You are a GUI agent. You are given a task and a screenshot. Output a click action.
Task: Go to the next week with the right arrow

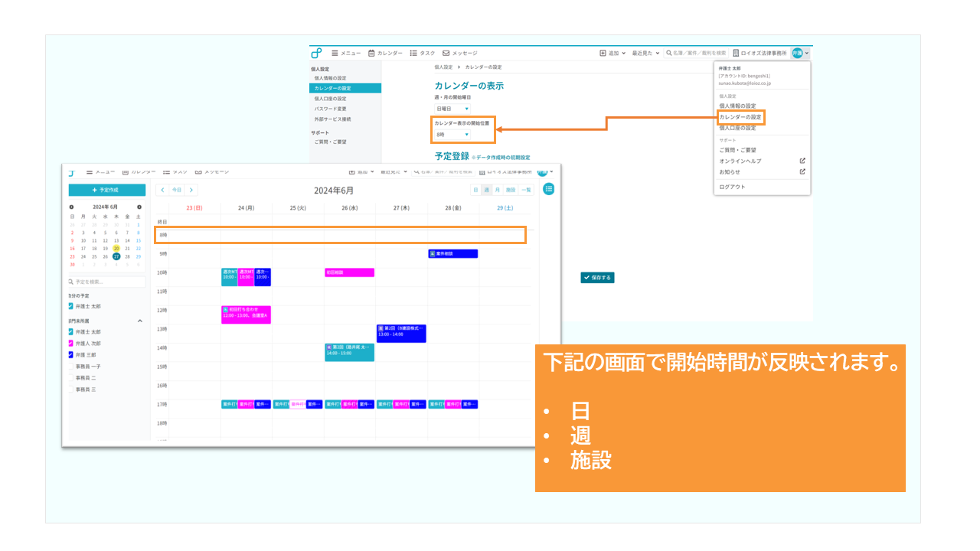pyautogui.click(x=191, y=190)
